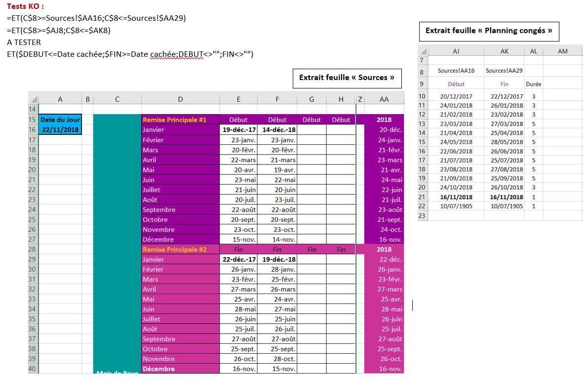Select the 'Extrait feuille « Planning congés »' text box
This screenshot has height=380, width=588.
click(x=489, y=31)
